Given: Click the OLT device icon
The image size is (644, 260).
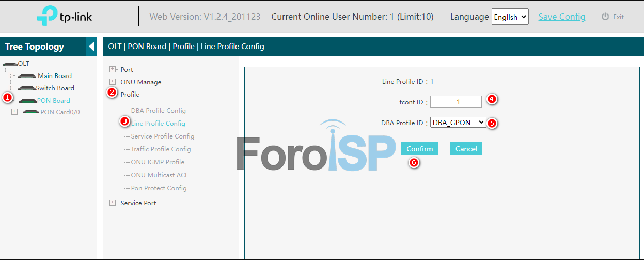Looking at the screenshot, I should (x=10, y=64).
